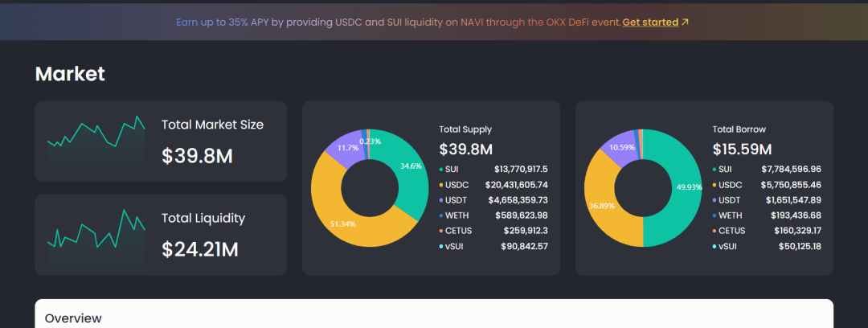Click the USDC row in Total Borrow legend
Screen dimensions: 868x328
tap(767, 185)
